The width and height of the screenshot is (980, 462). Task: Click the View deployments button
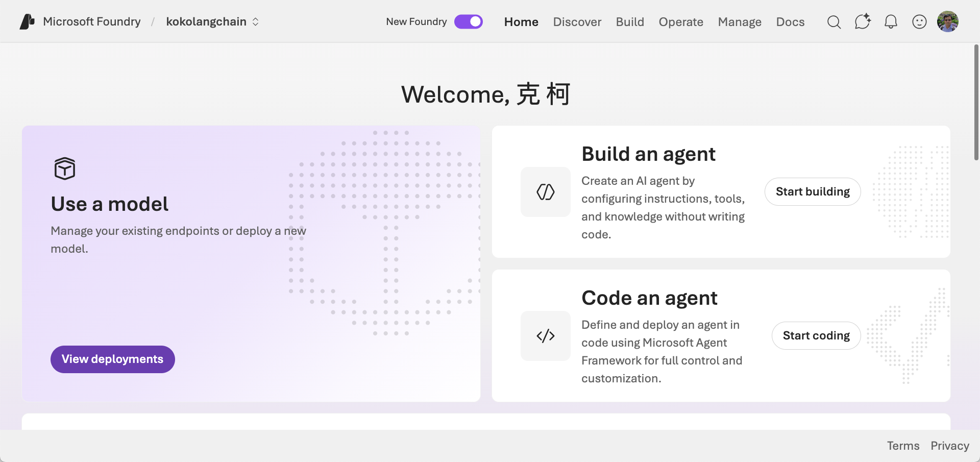tap(113, 359)
